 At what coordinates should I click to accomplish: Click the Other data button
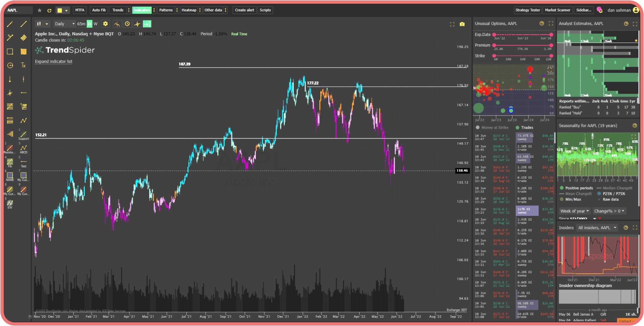213,10
